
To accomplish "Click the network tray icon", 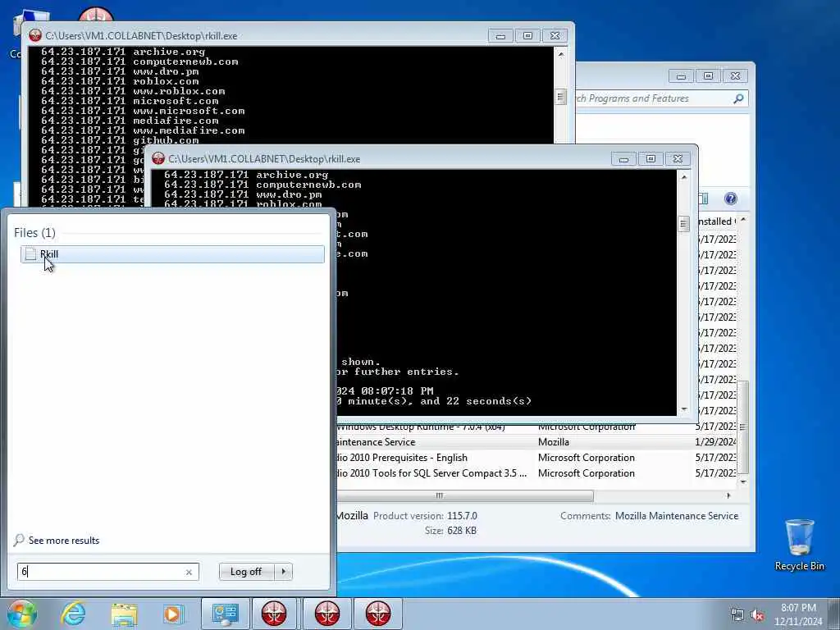I will [x=737, y=615].
